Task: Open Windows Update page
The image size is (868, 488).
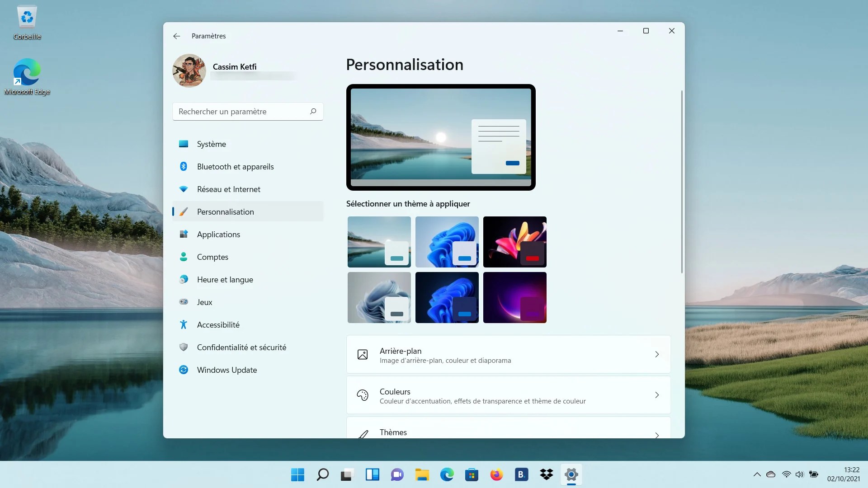Action: tap(248, 370)
